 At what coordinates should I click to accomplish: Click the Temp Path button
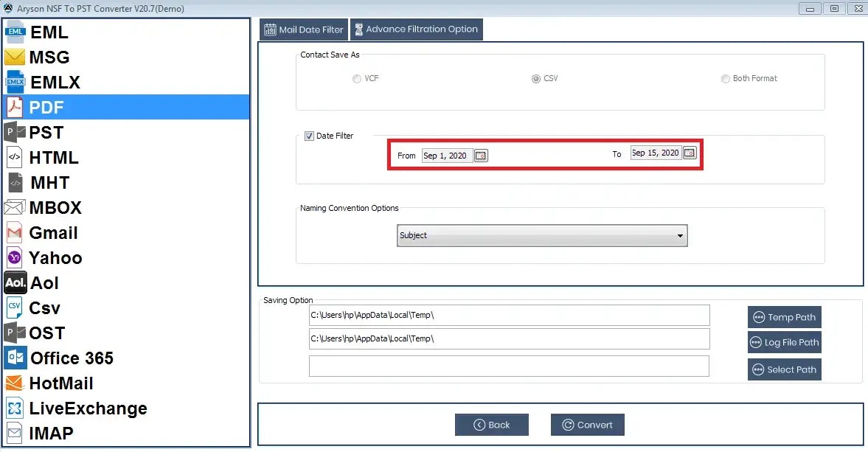coord(785,317)
